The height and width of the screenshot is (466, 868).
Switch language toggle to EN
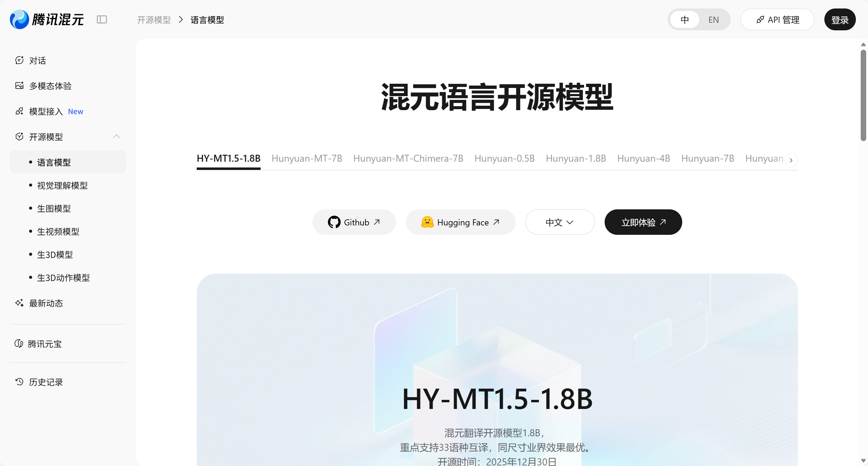coord(713,19)
